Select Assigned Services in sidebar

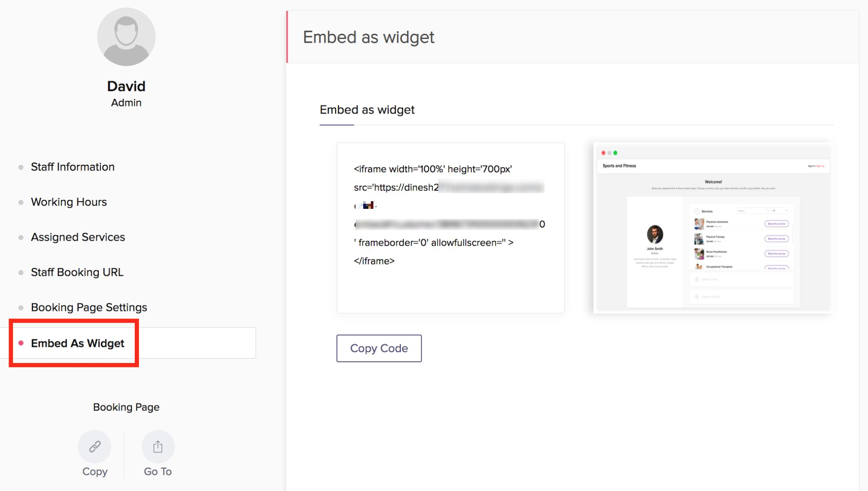coord(78,237)
